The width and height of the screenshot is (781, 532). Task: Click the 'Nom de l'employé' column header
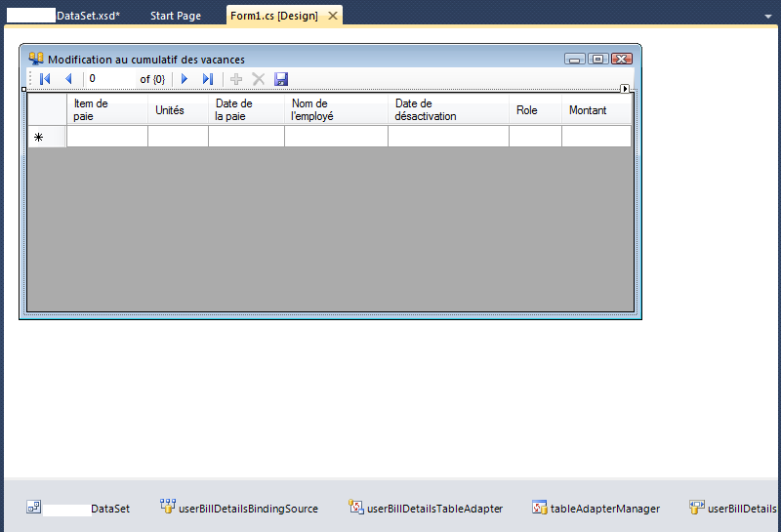pos(336,109)
